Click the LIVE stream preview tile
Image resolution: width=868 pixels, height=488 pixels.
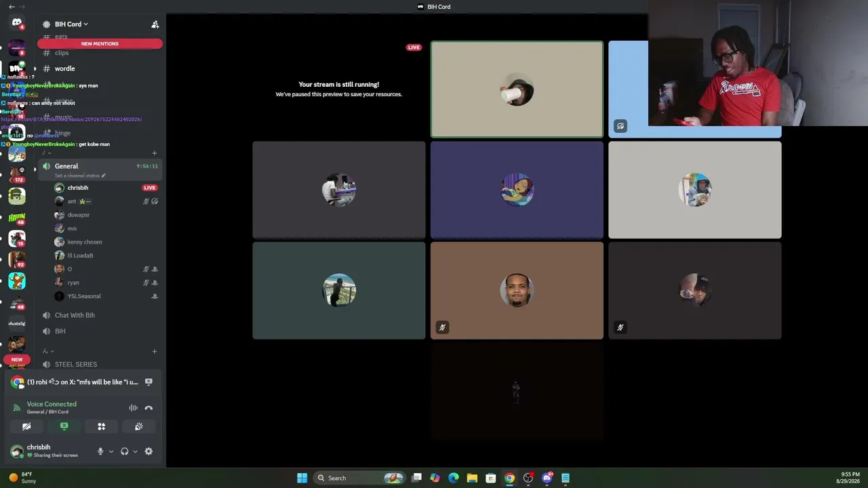point(338,89)
